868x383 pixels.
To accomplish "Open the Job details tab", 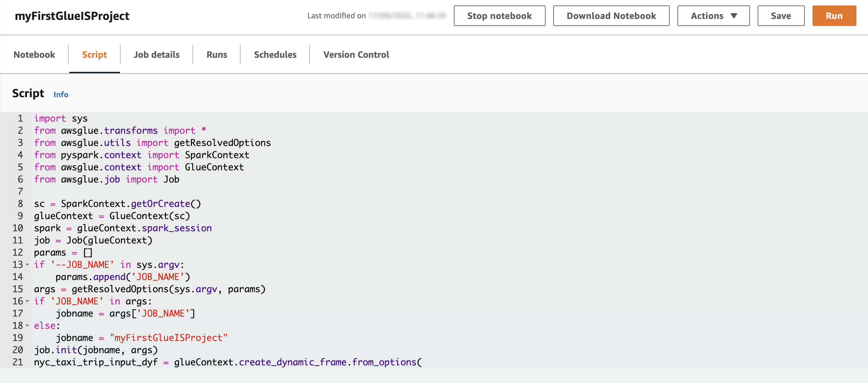I will click(157, 55).
